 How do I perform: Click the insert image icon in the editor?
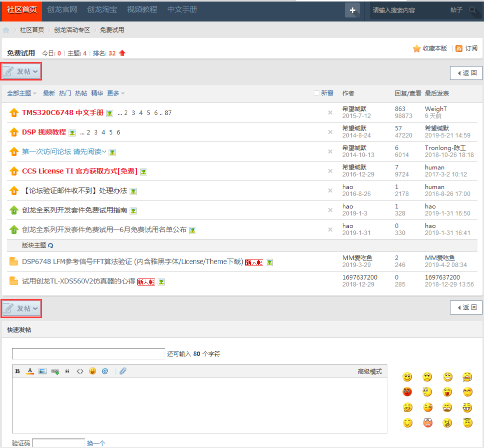tap(43, 371)
